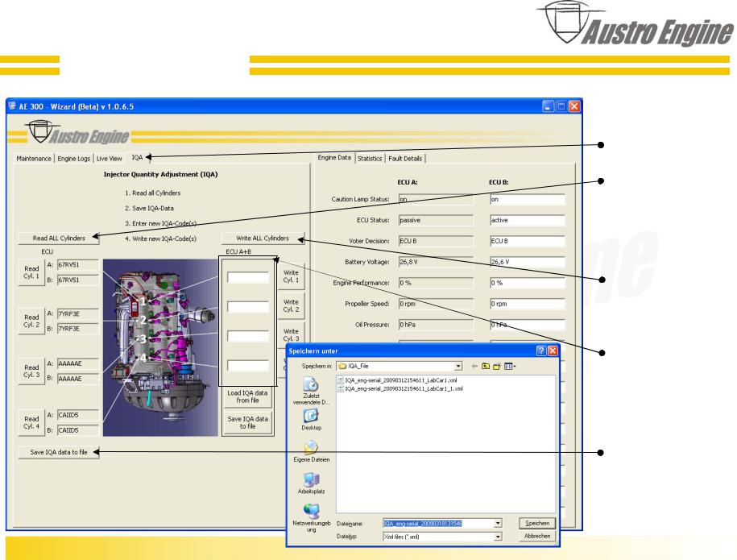Click ECU B ECU Status field showing active
This screenshot has width=737, height=560.
pyautogui.click(x=527, y=220)
